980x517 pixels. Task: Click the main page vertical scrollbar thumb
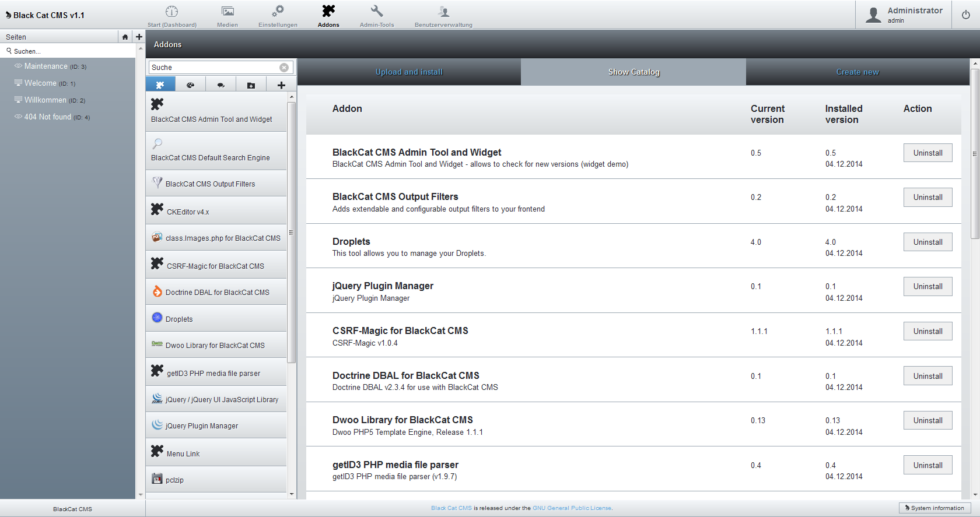coord(975,154)
